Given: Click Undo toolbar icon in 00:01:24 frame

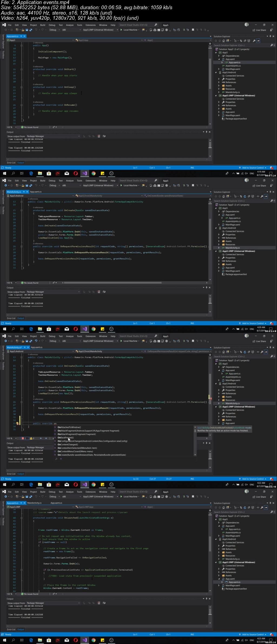Looking at the screenshot, I should 37,30.
